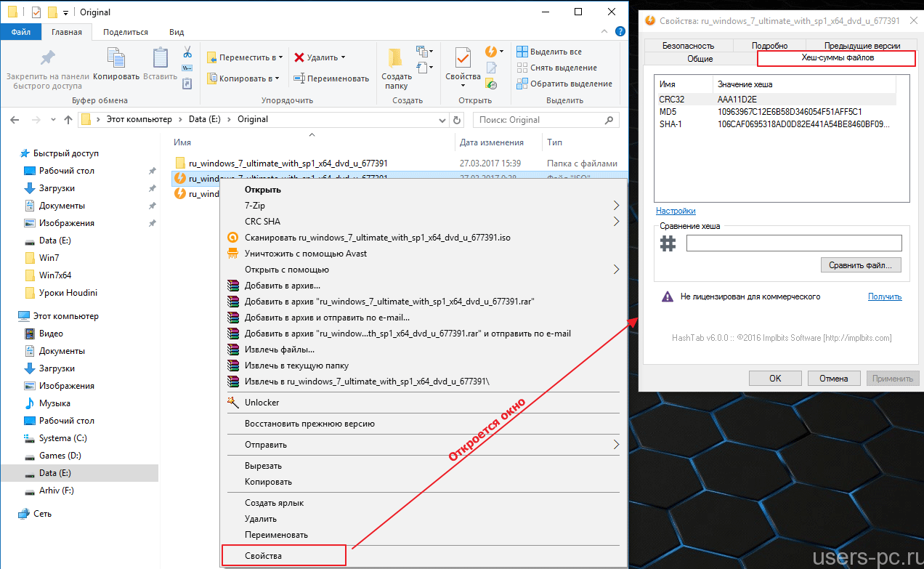
Task: Open the Удалить dropdown arrow
Action: pyautogui.click(x=343, y=57)
